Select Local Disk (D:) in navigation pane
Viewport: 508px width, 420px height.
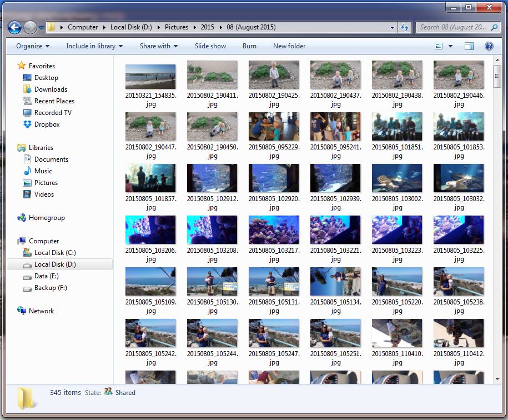coord(59,264)
